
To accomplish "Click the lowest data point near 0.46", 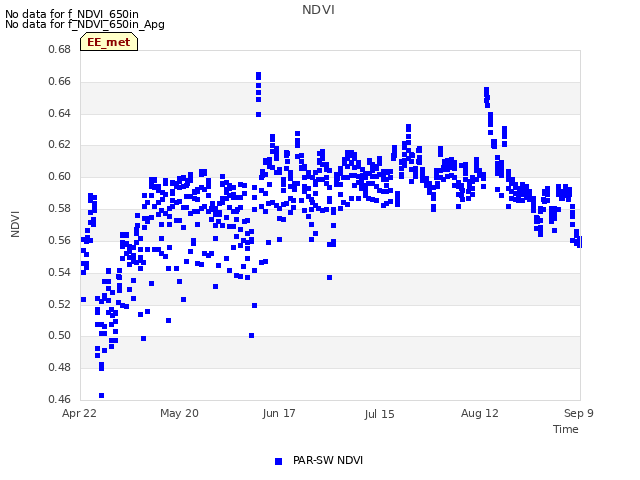I will click(101, 396).
